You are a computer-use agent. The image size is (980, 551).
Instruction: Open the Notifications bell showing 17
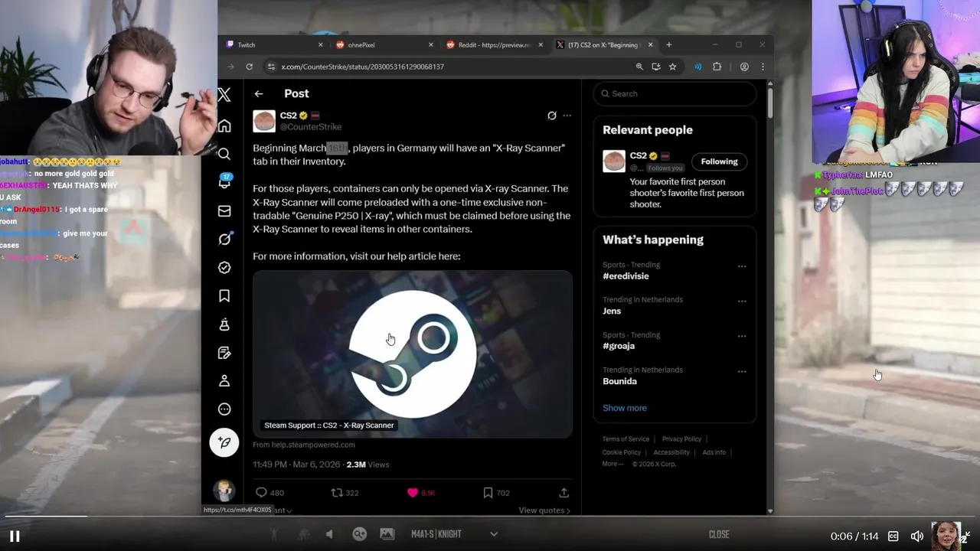point(224,182)
